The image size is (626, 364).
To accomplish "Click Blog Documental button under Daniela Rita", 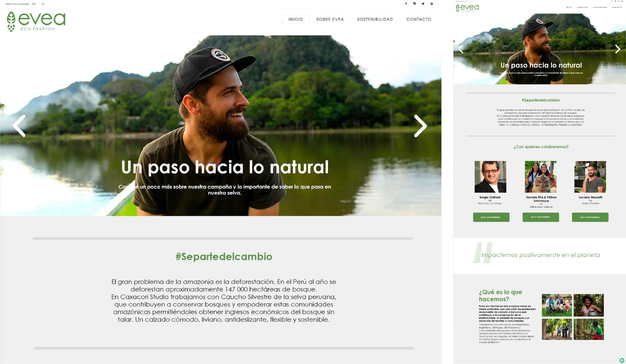I will [541, 217].
